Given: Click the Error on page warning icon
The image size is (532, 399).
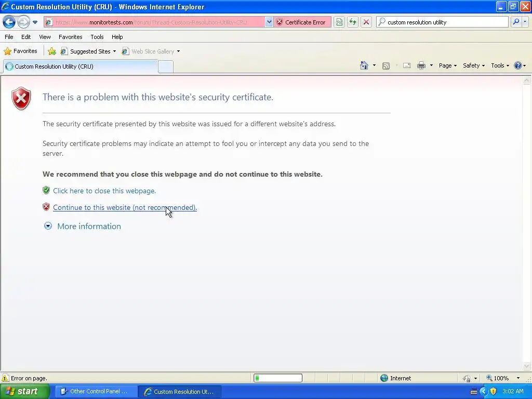Looking at the screenshot, I should [x=5, y=378].
